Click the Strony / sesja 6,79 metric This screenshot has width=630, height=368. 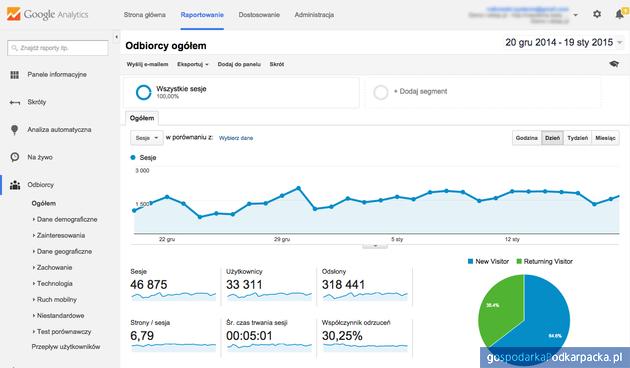tap(173, 337)
